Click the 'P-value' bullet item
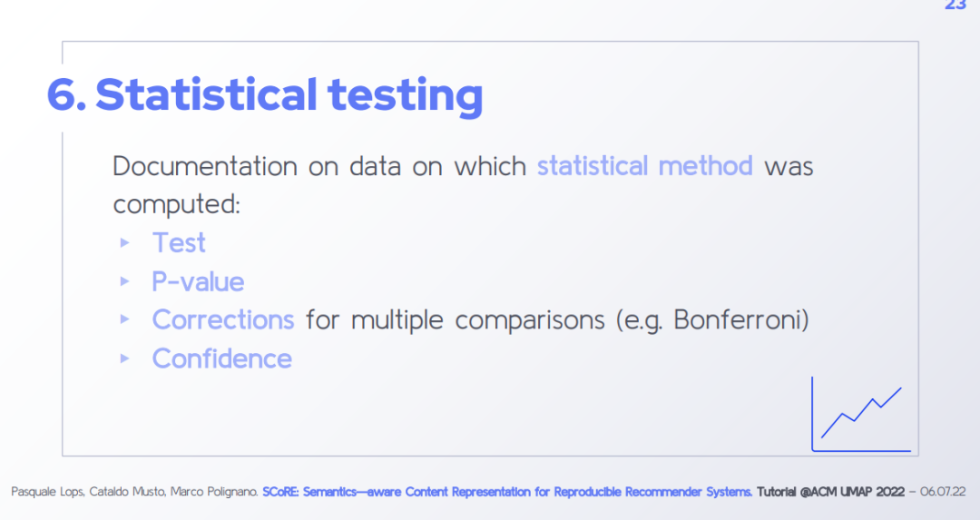Screen dimensions: 980x520 pos(198,282)
